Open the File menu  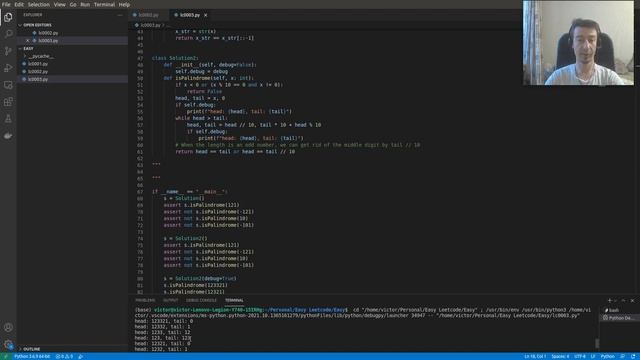pyautogui.click(x=6, y=4)
